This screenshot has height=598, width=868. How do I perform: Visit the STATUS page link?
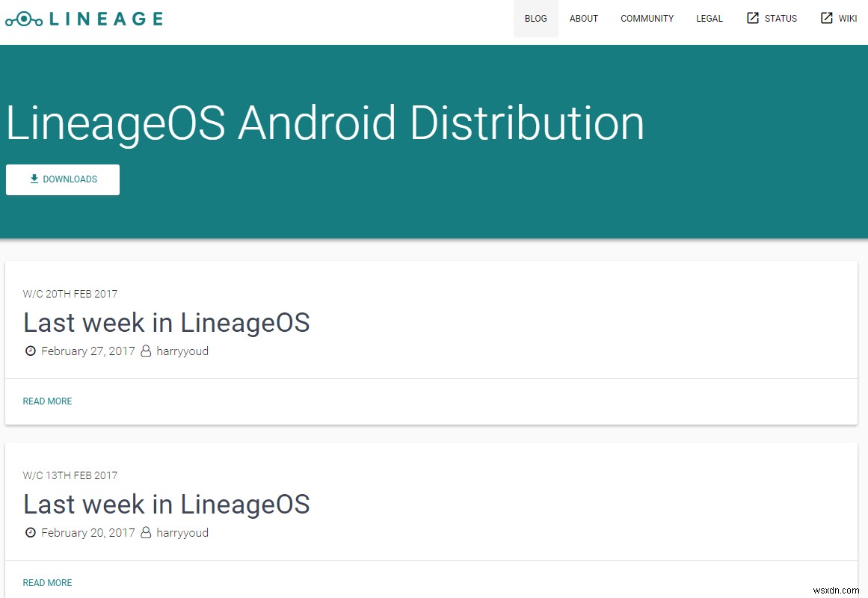[779, 18]
